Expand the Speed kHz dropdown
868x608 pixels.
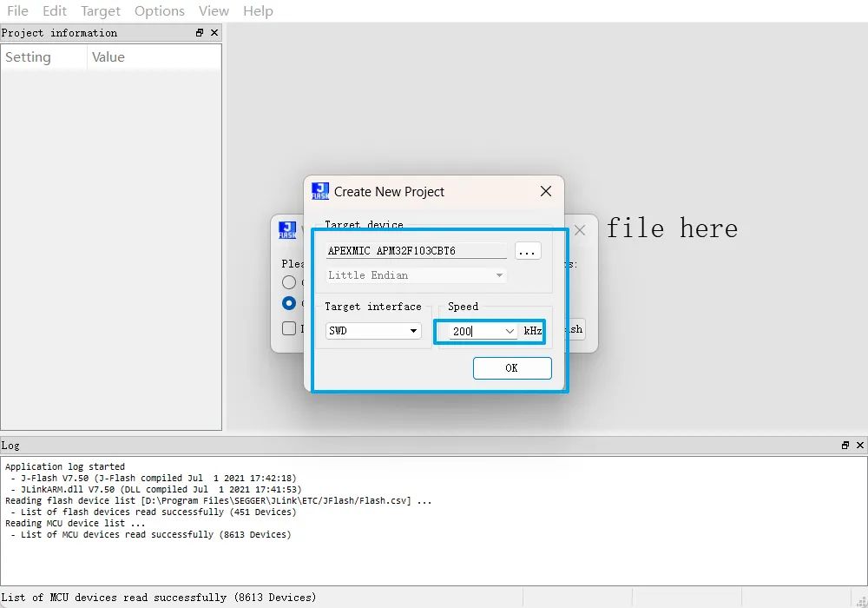coord(510,331)
